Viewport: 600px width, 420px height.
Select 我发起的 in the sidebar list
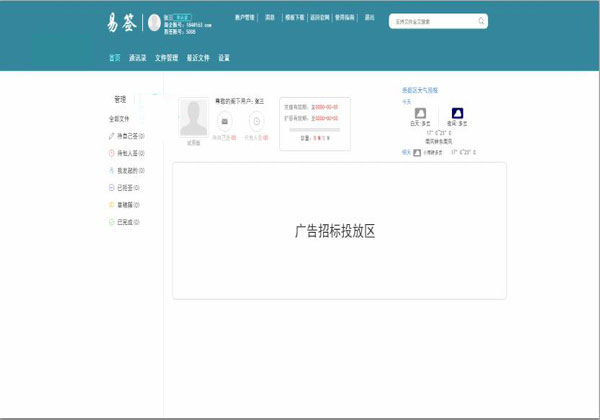point(131,170)
